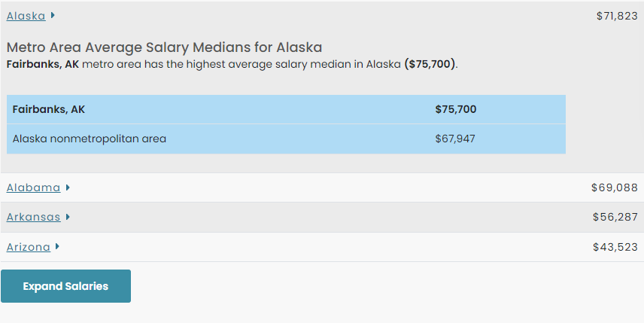Viewport: 644px width, 323px height.
Task: Click the $43,523 Arizona salary value
Action: coord(615,247)
